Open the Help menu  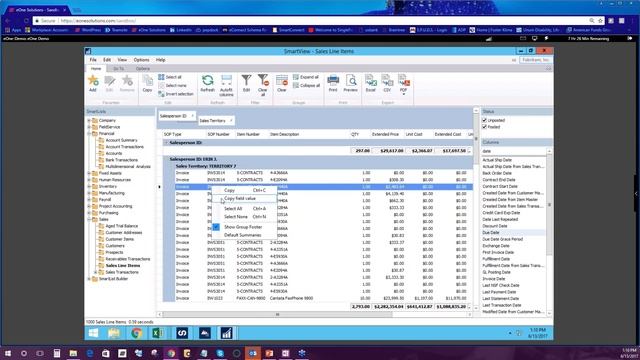click(x=160, y=60)
